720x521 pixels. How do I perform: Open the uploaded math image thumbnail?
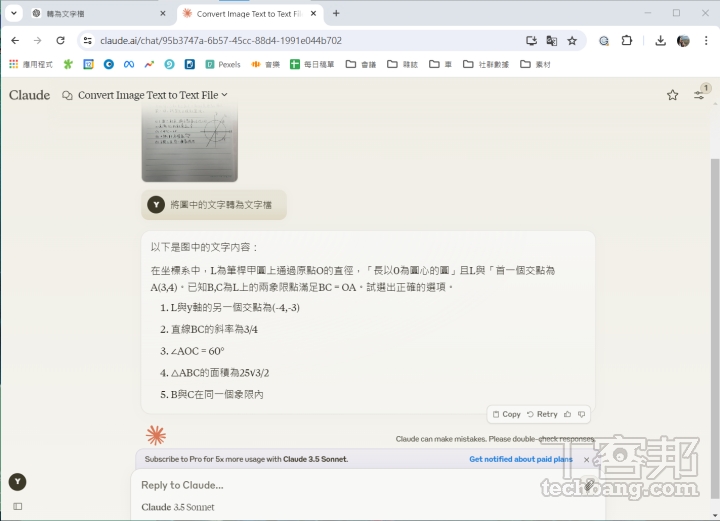(190, 143)
